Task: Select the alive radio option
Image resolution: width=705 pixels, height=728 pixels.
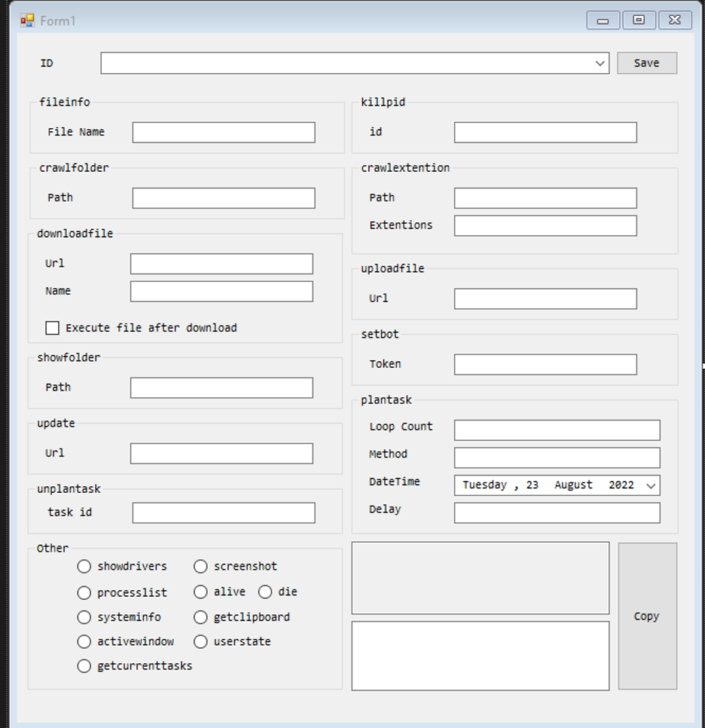Action: point(201,592)
